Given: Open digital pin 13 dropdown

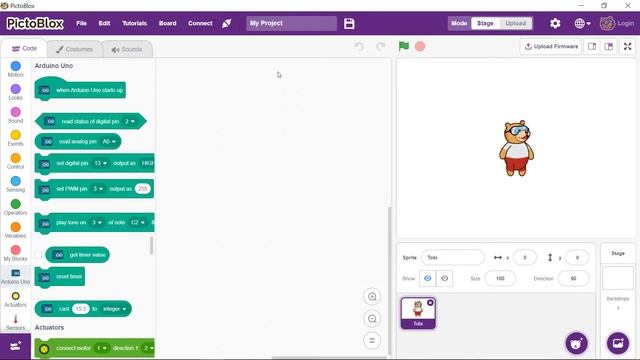Looking at the screenshot, I should (100, 163).
